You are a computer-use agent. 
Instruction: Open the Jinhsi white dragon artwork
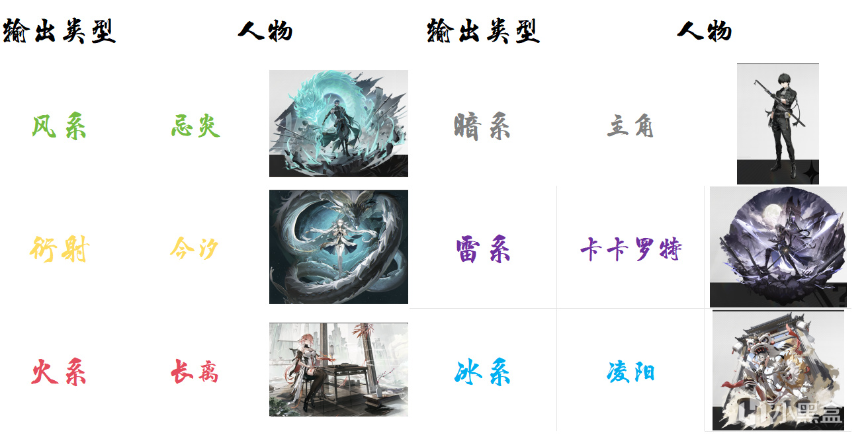click(x=338, y=247)
